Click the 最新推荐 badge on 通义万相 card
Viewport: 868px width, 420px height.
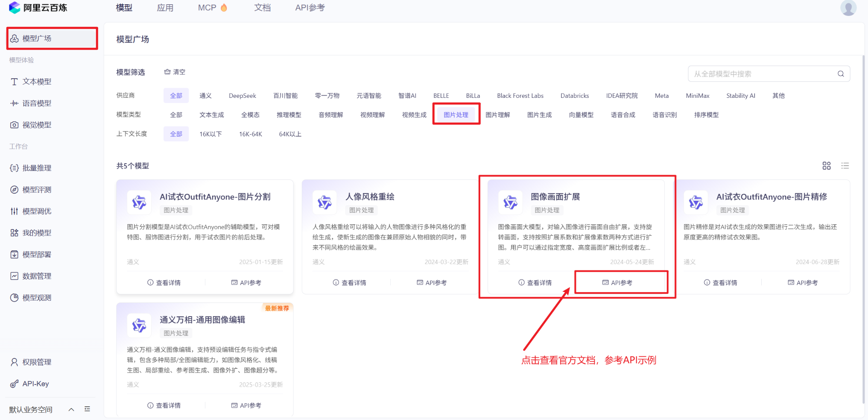(x=277, y=308)
